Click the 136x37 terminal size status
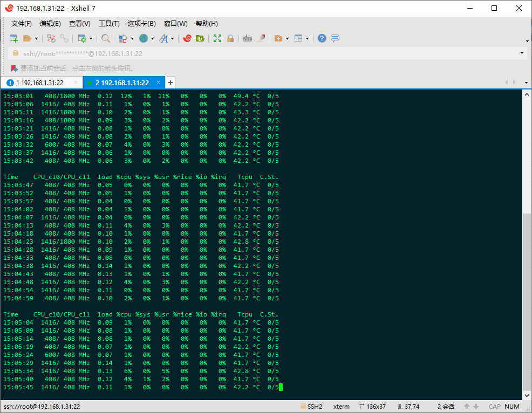The height and width of the screenshot is (413, 532). [x=372, y=406]
